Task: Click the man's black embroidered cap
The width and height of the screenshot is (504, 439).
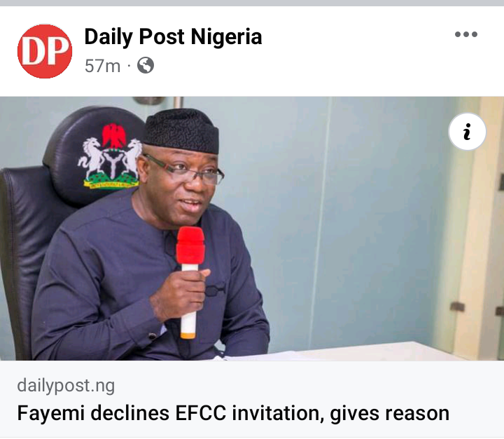Action: (x=181, y=130)
